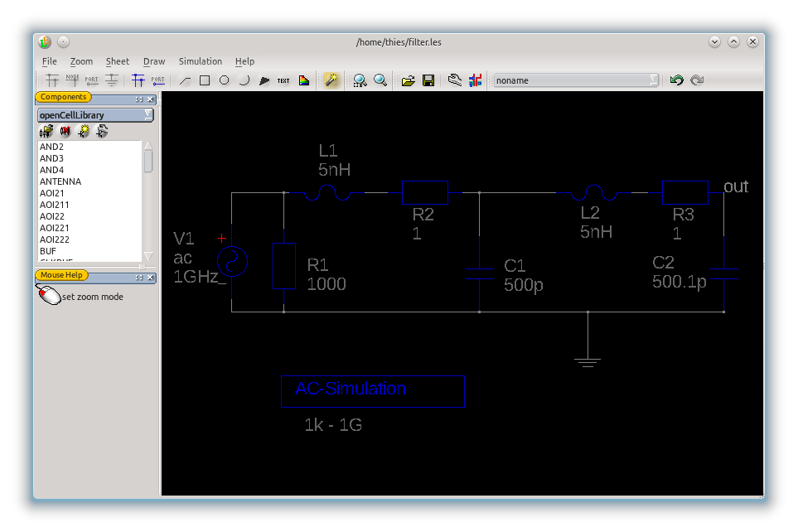Viewport: 798px width, 532px height.
Task: Click component list scroll down arrow
Action: coord(148,256)
